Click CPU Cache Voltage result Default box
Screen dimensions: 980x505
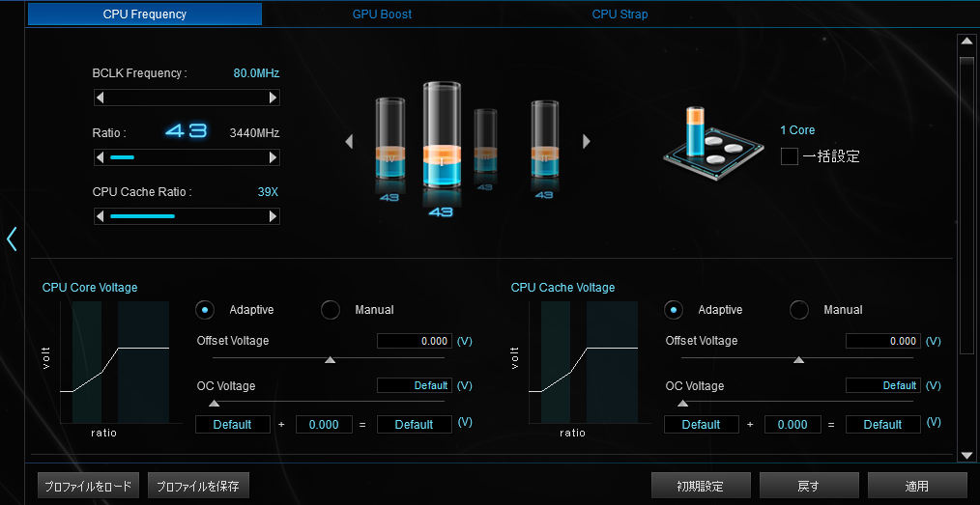tap(883, 425)
